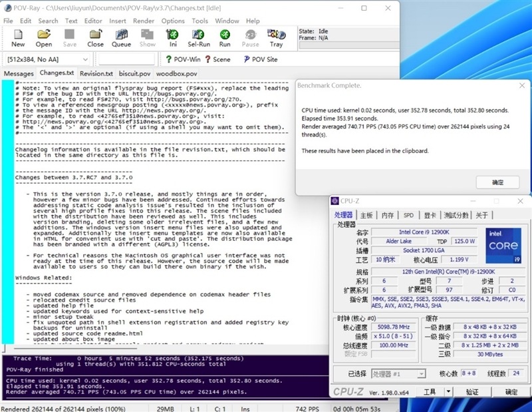
Task: Start rendering with the Run icon
Action: point(225,38)
